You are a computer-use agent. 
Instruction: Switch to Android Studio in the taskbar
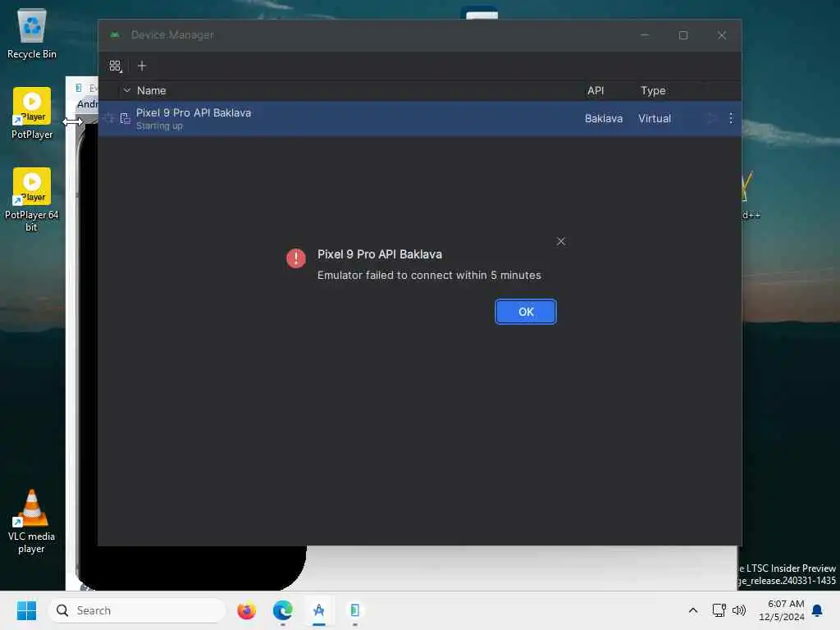pyautogui.click(x=319, y=610)
